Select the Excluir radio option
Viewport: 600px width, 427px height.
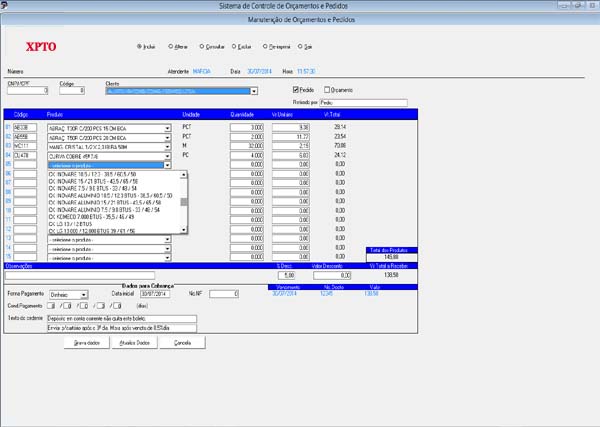click(x=234, y=46)
